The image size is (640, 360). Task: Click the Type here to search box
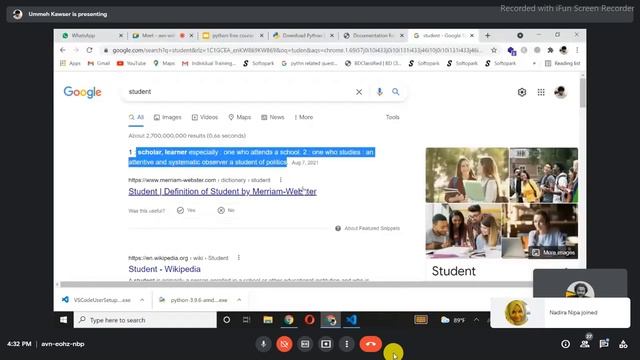[x=145, y=320]
